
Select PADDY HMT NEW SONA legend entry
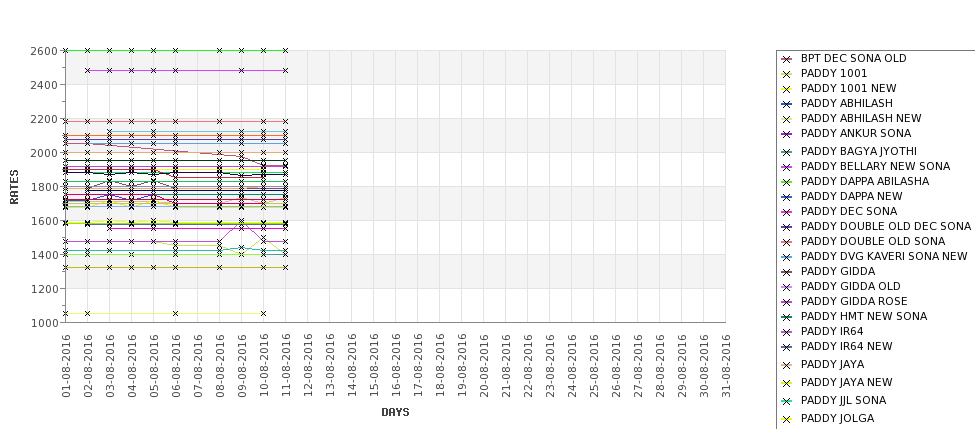[x=864, y=316]
